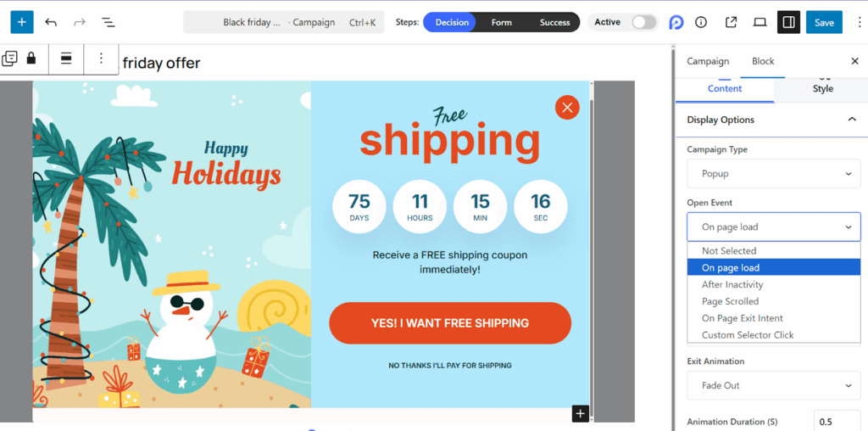The width and height of the screenshot is (868, 431).
Task: Choose On Page Exit Intent option
Action: tap(742, 318)
